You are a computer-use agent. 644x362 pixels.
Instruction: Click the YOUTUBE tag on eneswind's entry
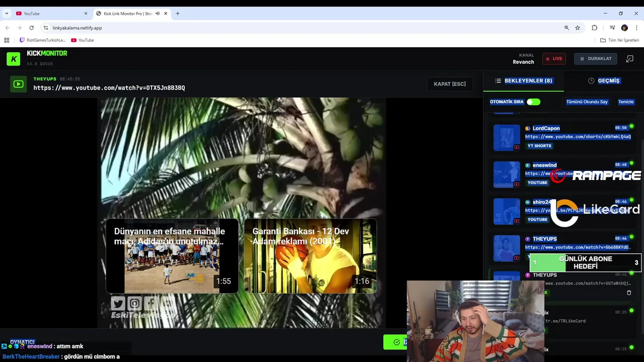[x=537, y=183]
